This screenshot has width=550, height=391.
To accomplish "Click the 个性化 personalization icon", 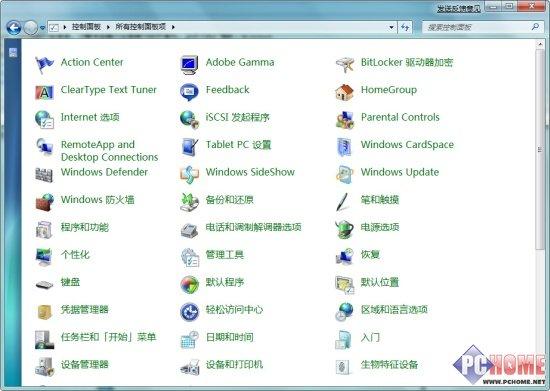I will point(44,257).
